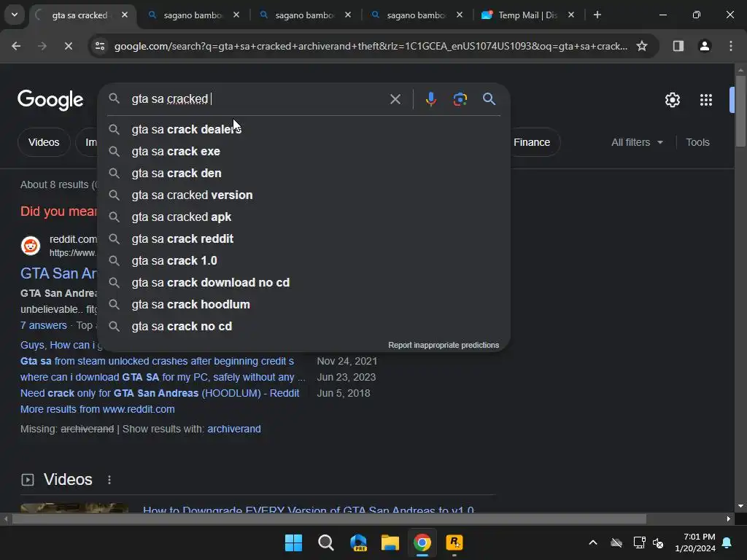Close the third 'sagano bamboo' tab
This screenshot has width=747, height=560.
[x=460, y=15]
